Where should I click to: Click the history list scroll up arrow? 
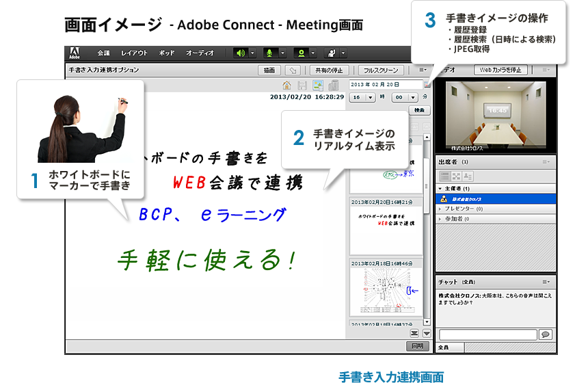[427, 137]
